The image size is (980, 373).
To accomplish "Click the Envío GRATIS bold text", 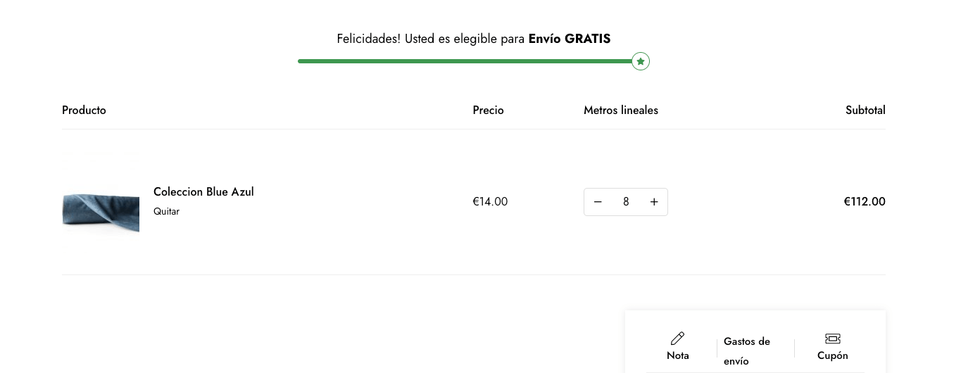I will [570, 39].
